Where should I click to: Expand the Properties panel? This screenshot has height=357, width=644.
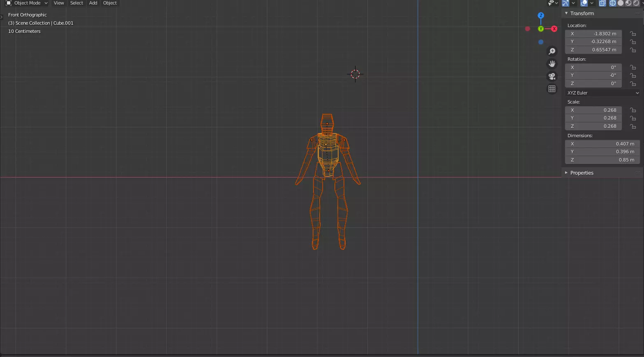click(566, 173)
